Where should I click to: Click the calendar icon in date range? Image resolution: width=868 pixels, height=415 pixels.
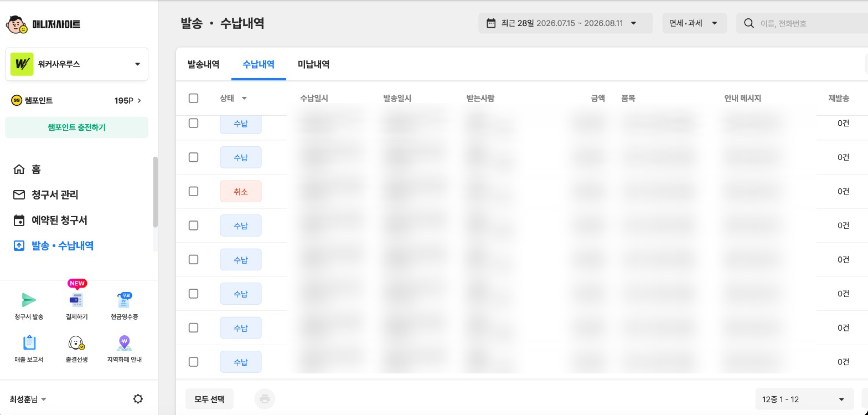coord(490,23)
